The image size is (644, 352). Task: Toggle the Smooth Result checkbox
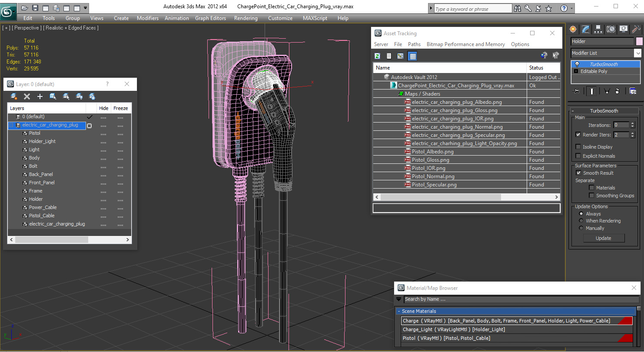pos(578,173)
